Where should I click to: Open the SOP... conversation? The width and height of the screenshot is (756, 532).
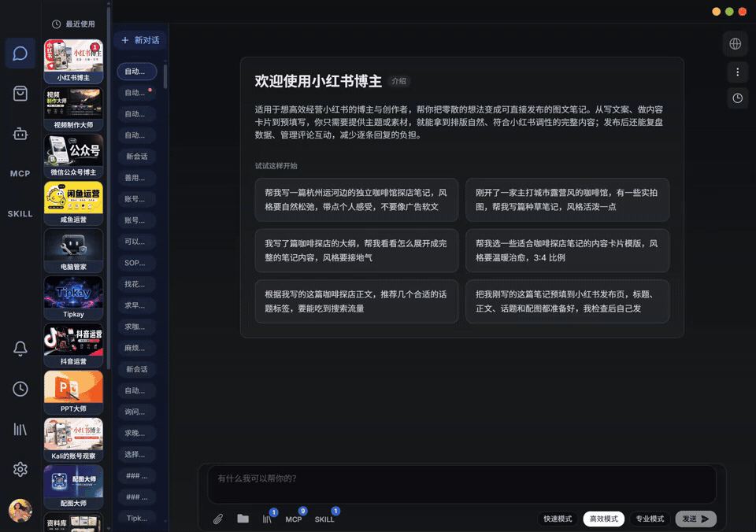point(137,263)
